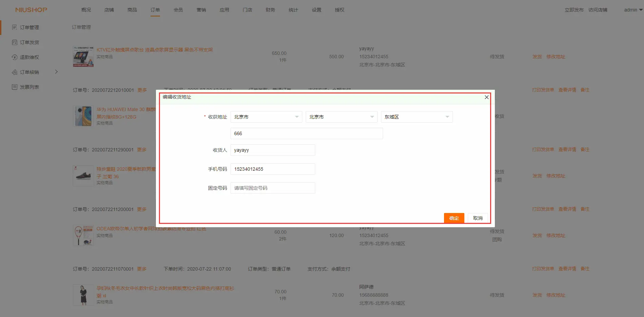644x317 pixels.
Task: Close the 编辑收货地址 dialog with X
Action: (486, 97)
